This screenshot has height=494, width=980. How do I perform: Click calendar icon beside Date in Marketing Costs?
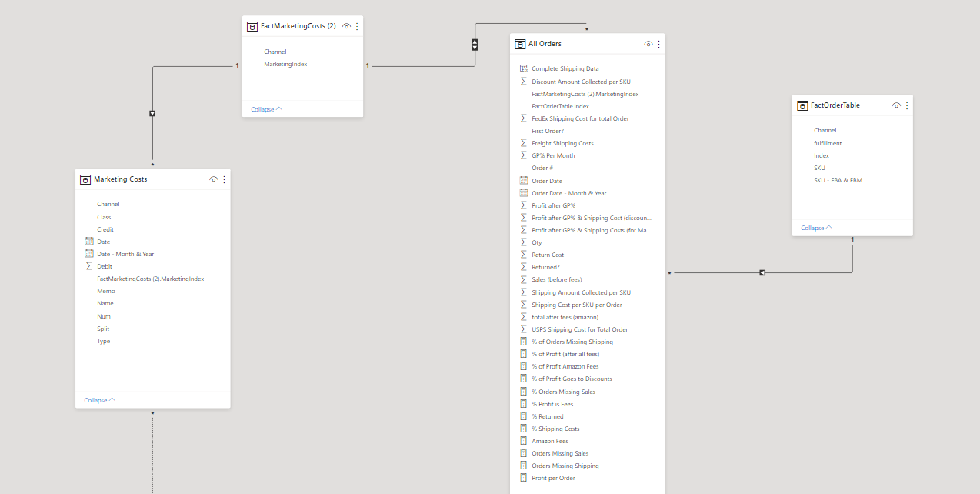(89, 242)
